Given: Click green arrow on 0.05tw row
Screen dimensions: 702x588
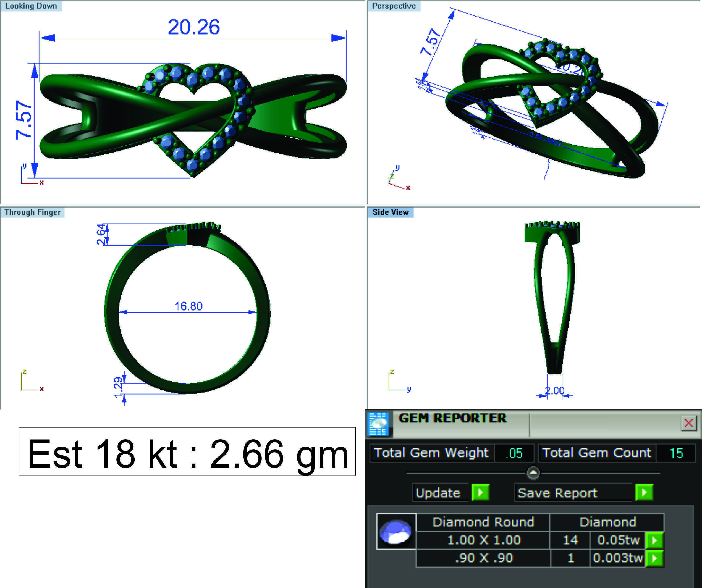Looking at the screenshot, I should [654, 540].
